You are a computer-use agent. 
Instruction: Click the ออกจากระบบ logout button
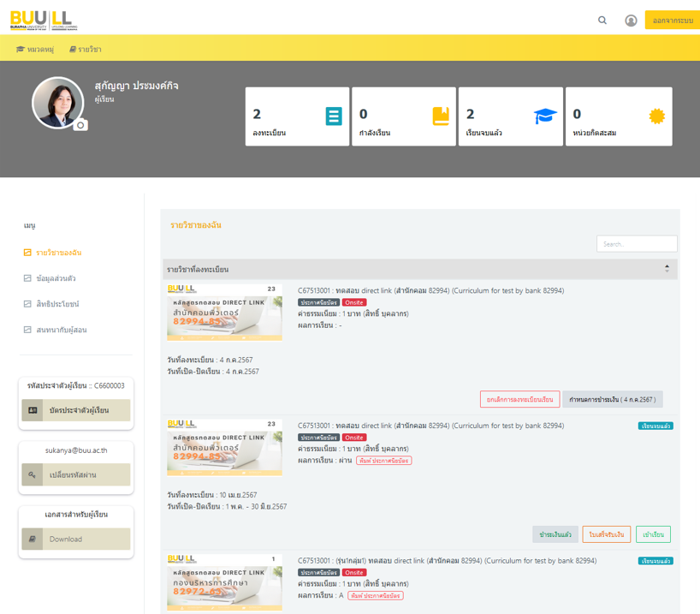pos(672,21)
